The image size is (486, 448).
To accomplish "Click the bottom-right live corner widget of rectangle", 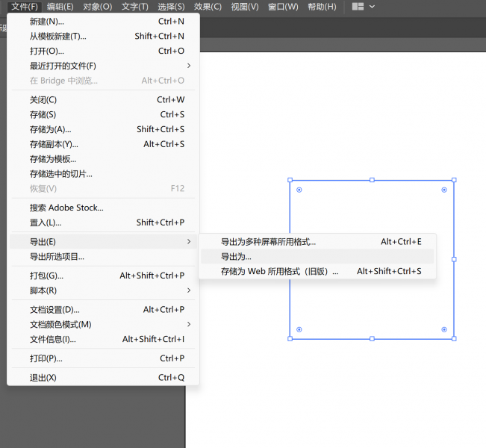I will pyautogui.click(x=444, y=329).
